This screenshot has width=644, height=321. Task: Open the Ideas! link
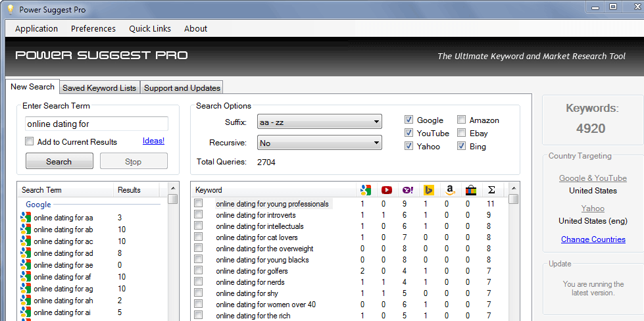click(x=154, y=141)
